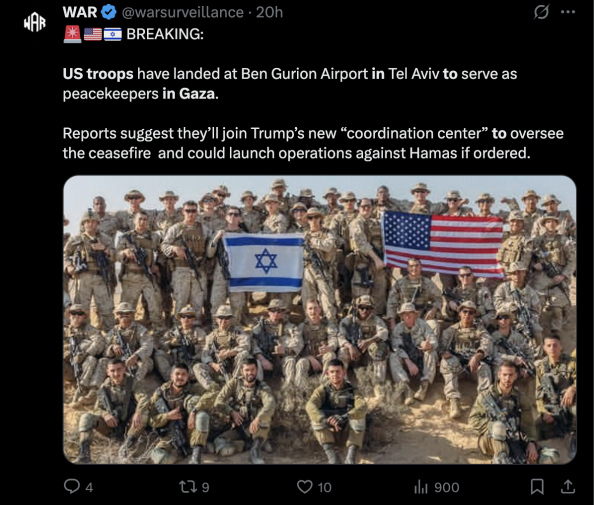Share the post using the upload arrow icon
Image resolution: width=594 pixels, height=505 pixels.
568,486
